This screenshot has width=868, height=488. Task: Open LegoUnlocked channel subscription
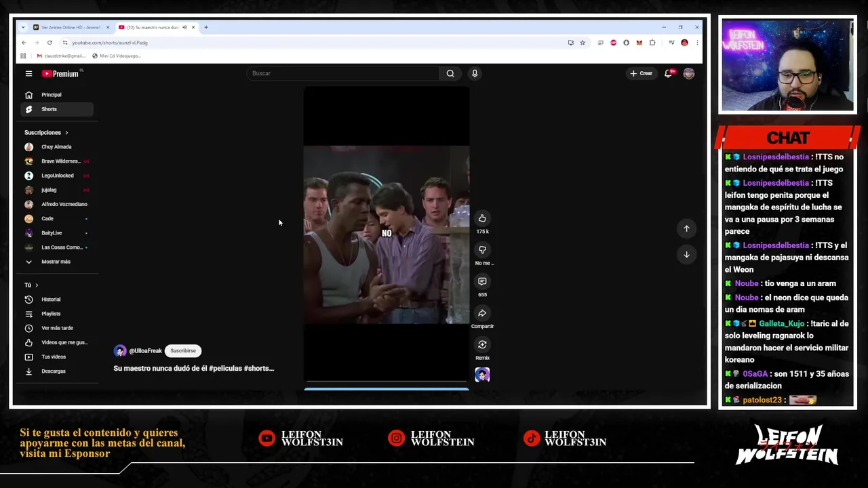click(58, 176)
